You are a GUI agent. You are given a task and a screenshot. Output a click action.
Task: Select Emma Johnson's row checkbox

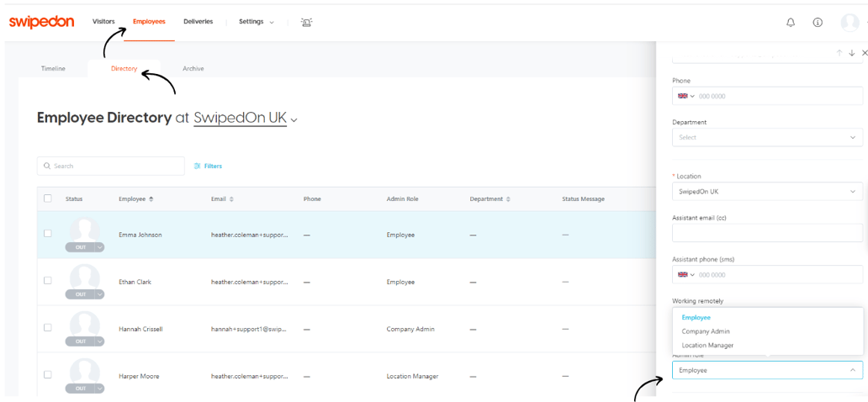coord(48,234)
